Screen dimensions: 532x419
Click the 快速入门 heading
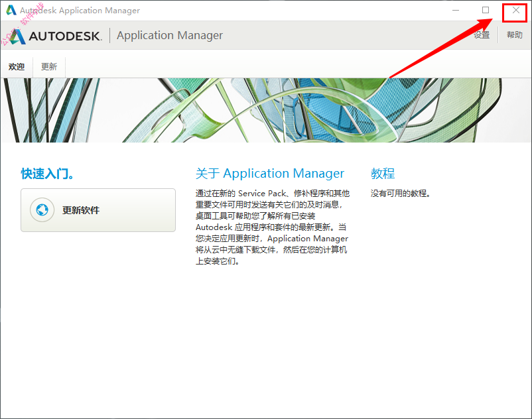click(47, 173)
